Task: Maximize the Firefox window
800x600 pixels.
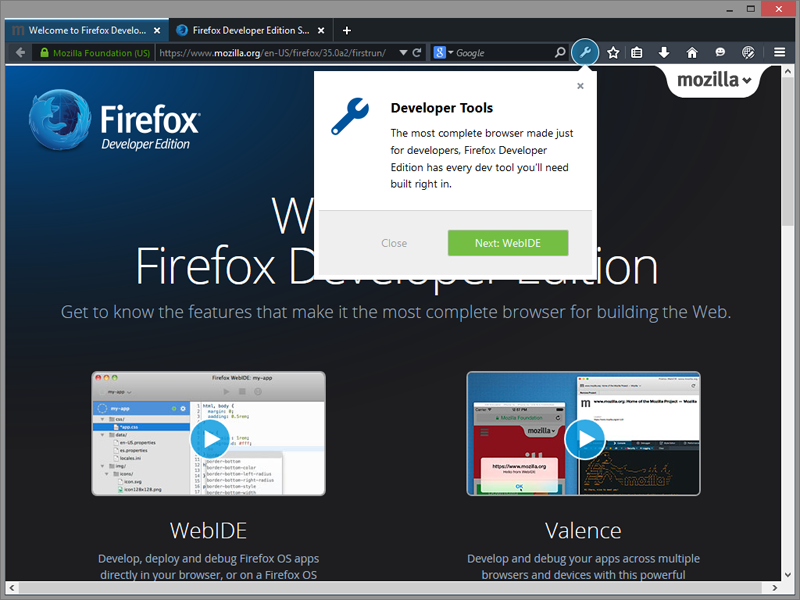Action: click(751, 9)
